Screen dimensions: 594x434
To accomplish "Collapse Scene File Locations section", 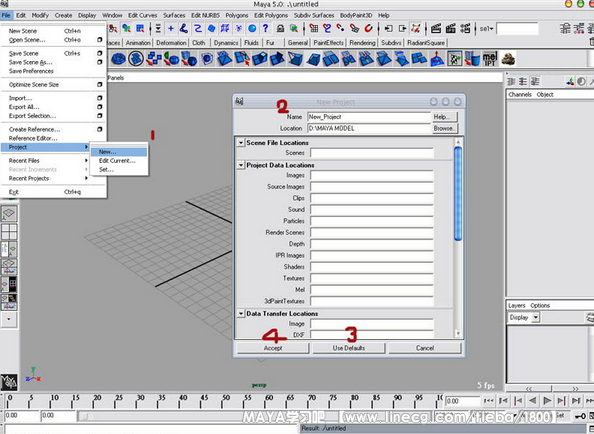I will (x=241, y=143).
